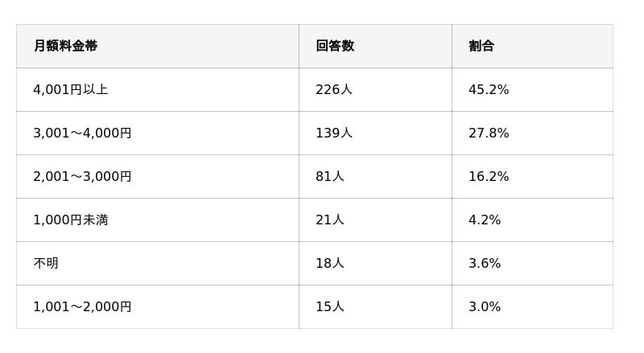Click the 139人 response count cell
The image size is (644, 353).
[334, 133]
